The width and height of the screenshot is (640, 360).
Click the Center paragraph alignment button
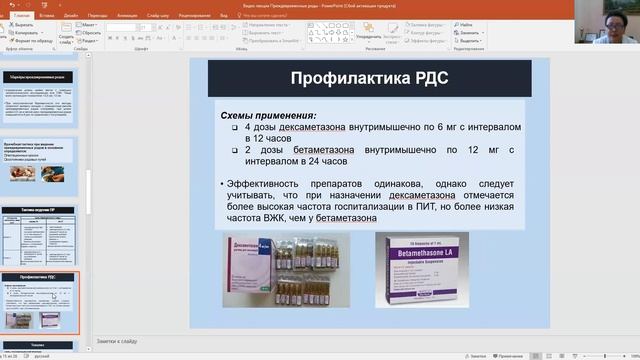197,38
